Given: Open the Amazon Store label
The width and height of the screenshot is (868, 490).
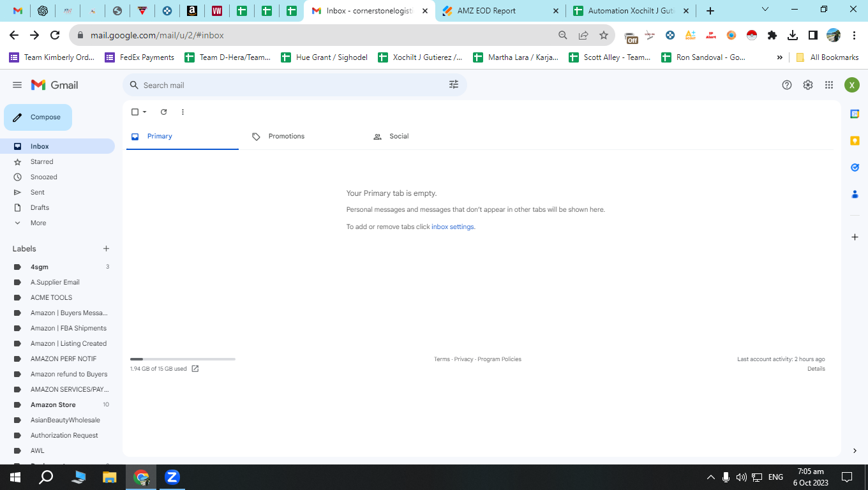Looking at the screenshot, I should tap(57, 405).
